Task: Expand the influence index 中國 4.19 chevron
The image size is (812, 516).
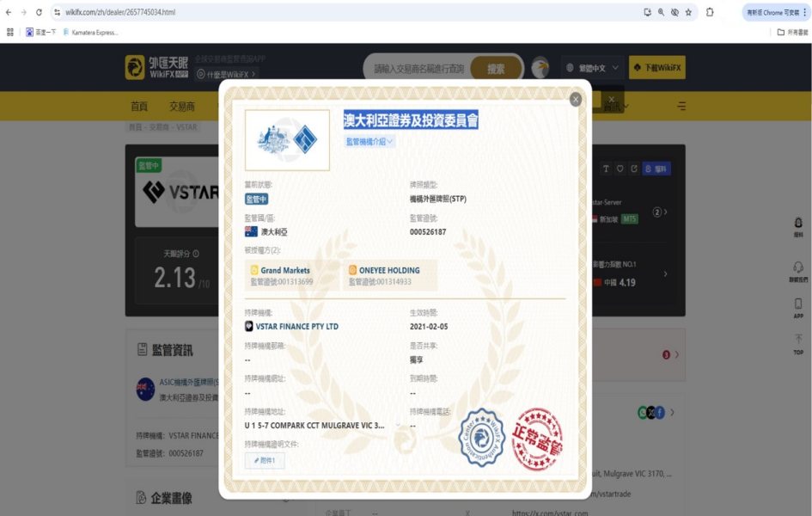Action: (665, 273)
